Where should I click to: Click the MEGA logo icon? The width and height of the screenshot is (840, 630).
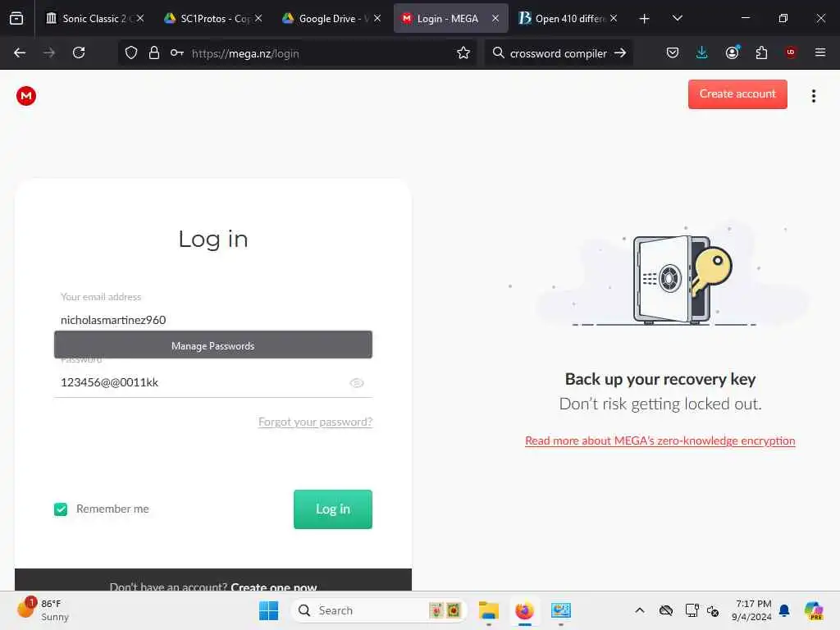click(x=25, y=96)
